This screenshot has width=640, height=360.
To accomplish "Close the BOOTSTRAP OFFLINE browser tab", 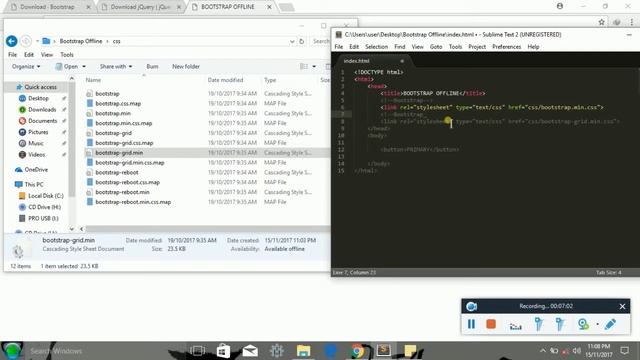I will tap(269, 7).
